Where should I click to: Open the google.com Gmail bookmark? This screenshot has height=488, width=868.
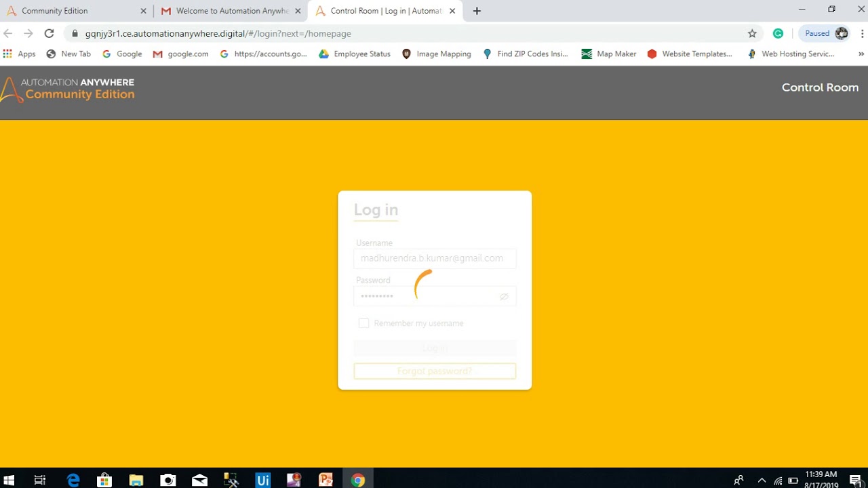pyautogui.click(x=180, y=54)
